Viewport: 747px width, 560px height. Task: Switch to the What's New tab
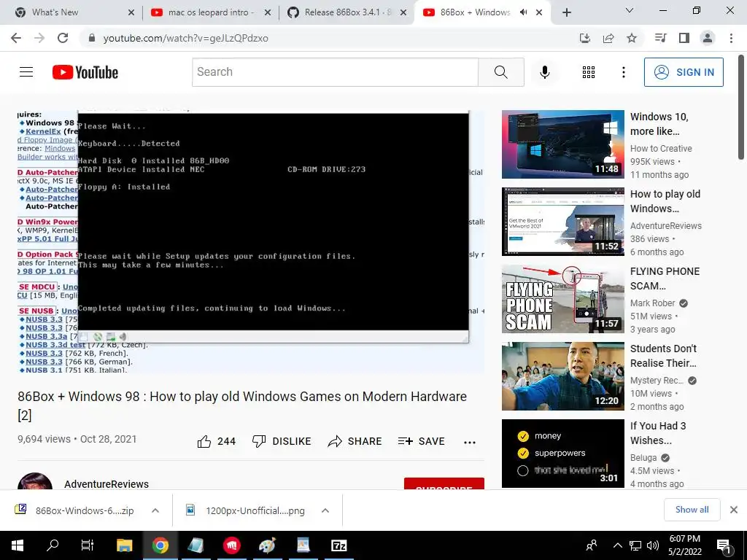pos(74,12)
